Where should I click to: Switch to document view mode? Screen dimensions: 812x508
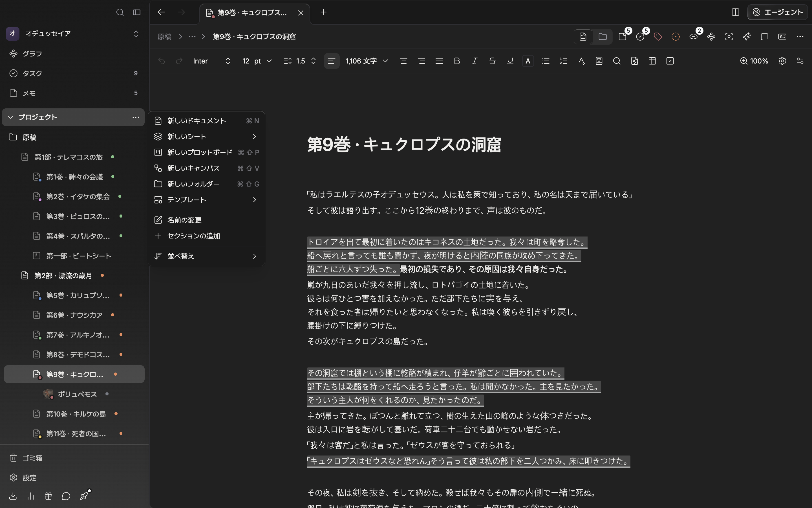[x=583, y=37]
